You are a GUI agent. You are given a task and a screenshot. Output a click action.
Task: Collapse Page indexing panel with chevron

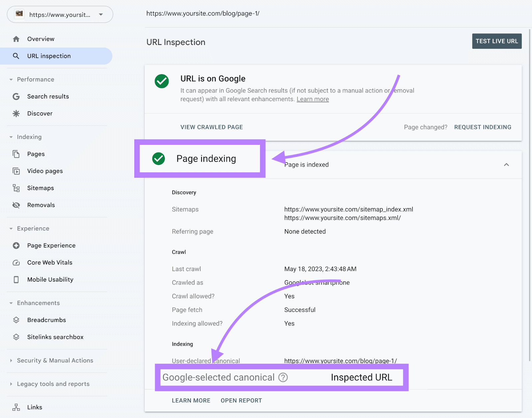(506, 165)
